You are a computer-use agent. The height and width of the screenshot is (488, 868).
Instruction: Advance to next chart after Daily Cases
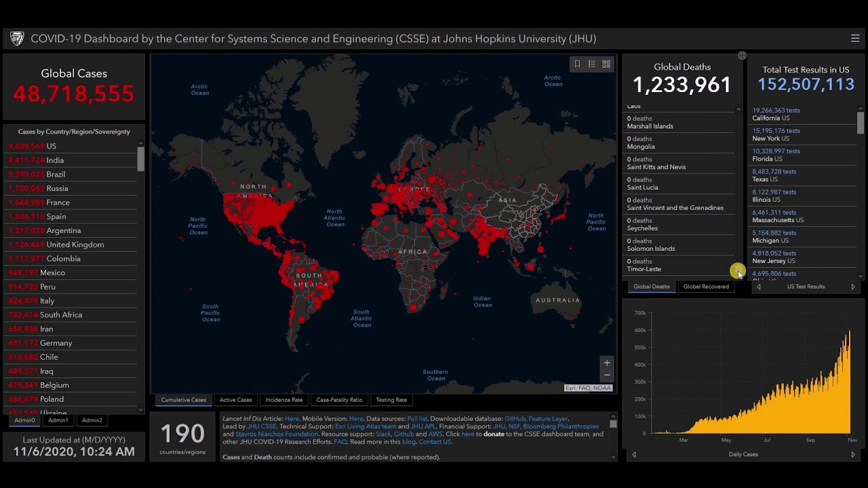(852, 455)
